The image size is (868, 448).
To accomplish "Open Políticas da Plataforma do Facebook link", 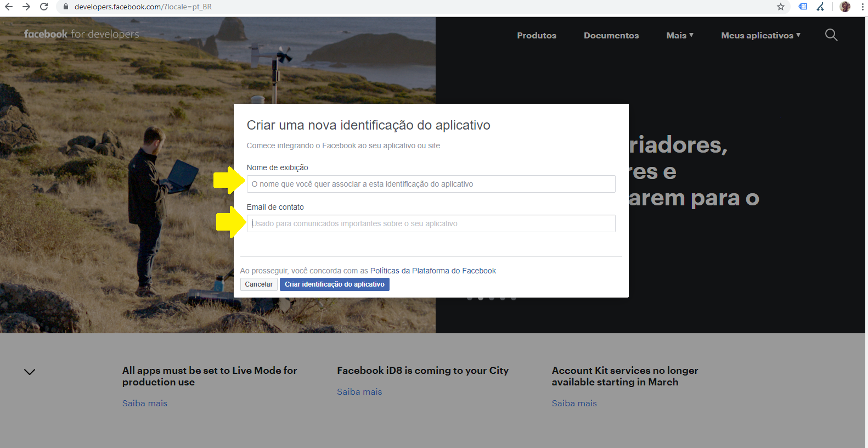I will 433,271.
